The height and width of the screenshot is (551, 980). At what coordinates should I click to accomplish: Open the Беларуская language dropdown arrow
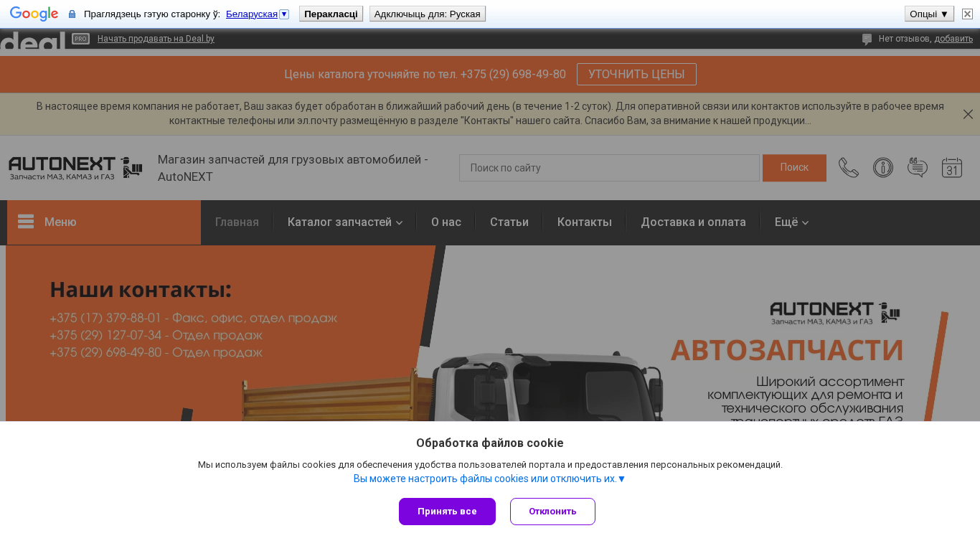[x=284, y=14]
